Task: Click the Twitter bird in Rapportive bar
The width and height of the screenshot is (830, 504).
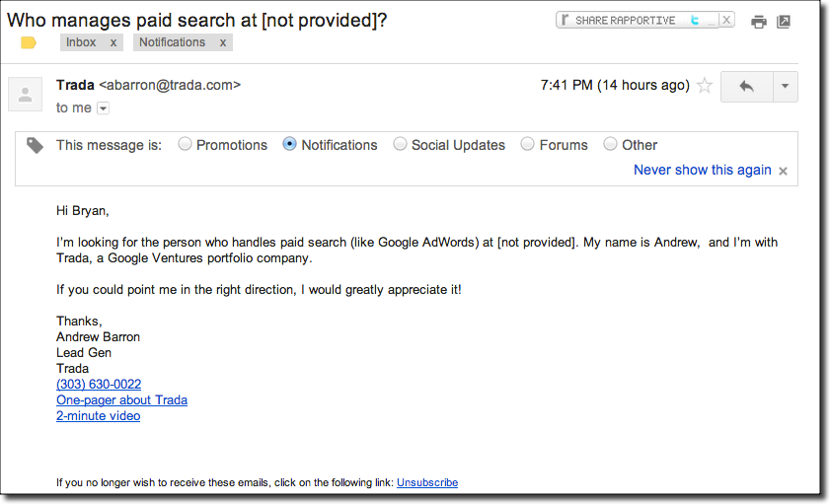Action: pos(695,20)
